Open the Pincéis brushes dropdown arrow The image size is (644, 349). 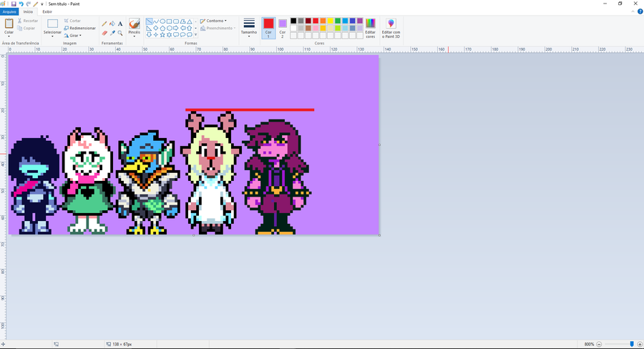[x=135, y=36]
